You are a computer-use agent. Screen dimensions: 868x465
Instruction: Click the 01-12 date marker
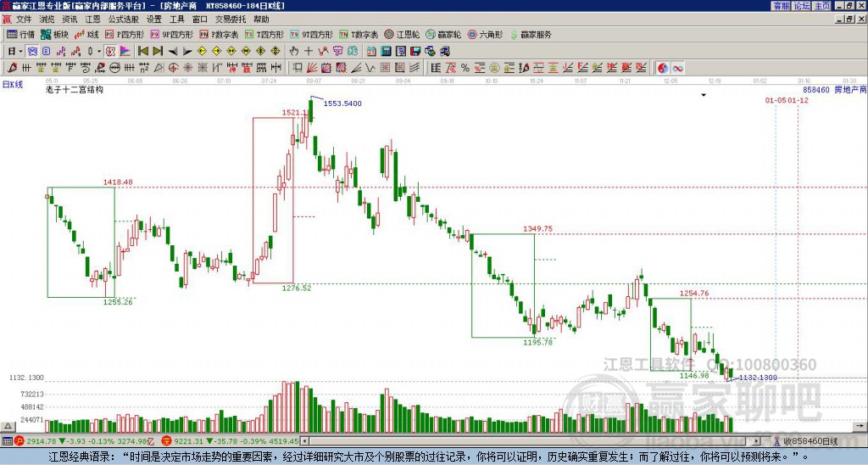pos(798,100)
